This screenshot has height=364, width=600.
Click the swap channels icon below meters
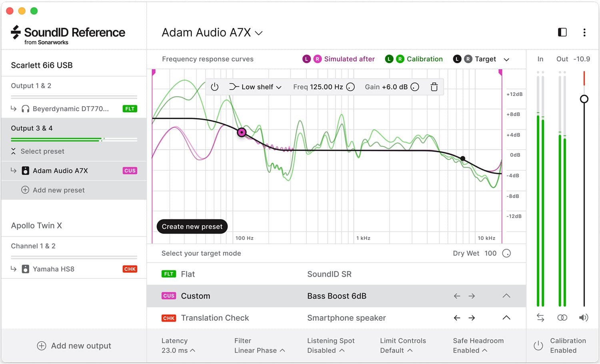pos(540,318)
